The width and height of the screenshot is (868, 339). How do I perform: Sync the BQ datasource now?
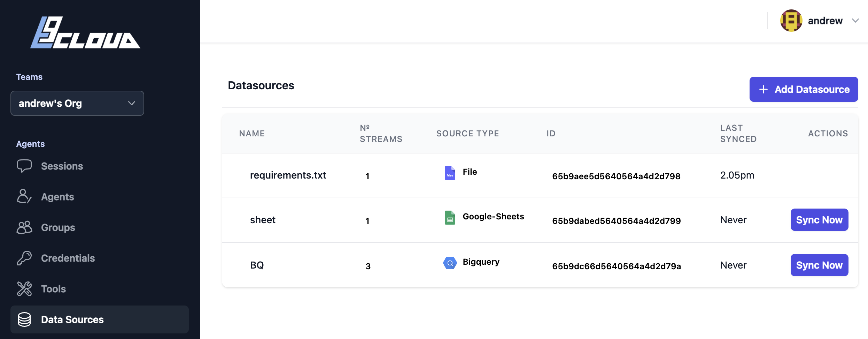[x=819, y=265]
